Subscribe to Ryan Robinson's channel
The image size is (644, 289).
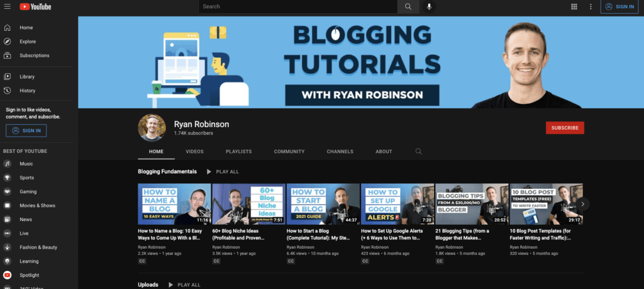tap(564, 128)
